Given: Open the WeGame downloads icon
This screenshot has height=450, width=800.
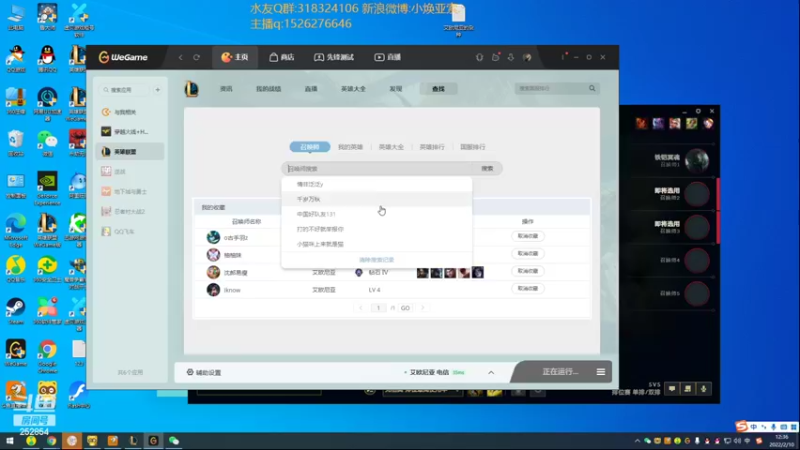Looking at the screenshot, I should click(511, 57).
